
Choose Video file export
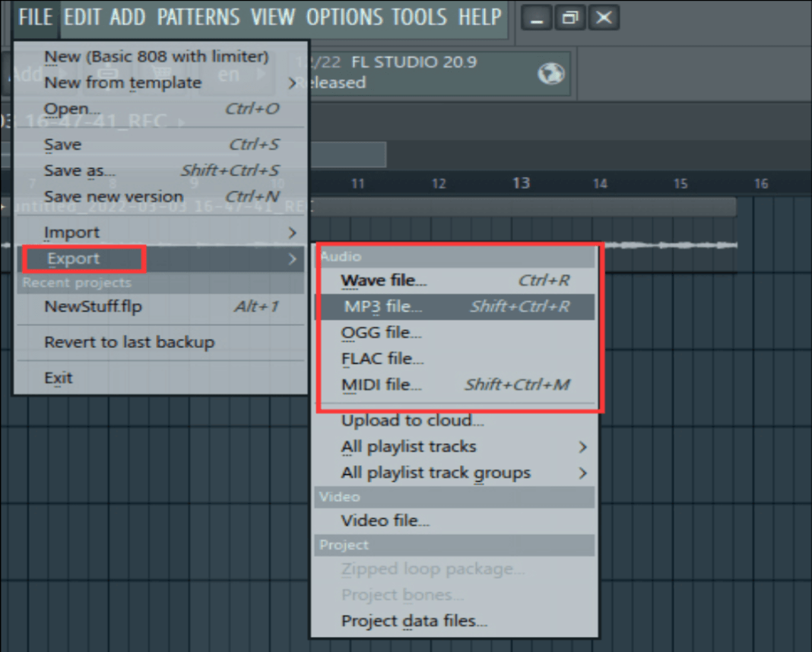coord(385,521)
